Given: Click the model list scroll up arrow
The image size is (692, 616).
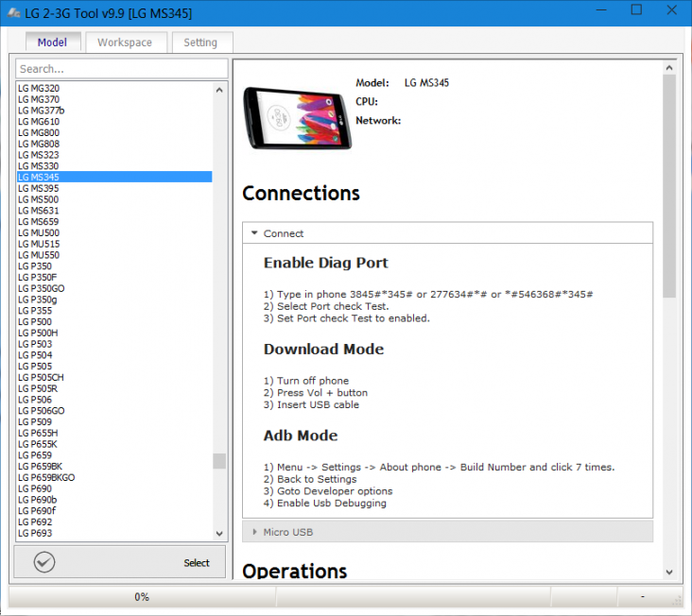Looking at the screenshot, I should point(219,90).
